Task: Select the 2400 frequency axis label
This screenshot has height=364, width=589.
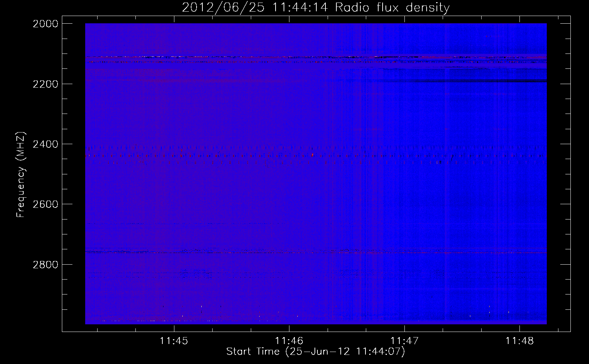Action: coord(46,144)
